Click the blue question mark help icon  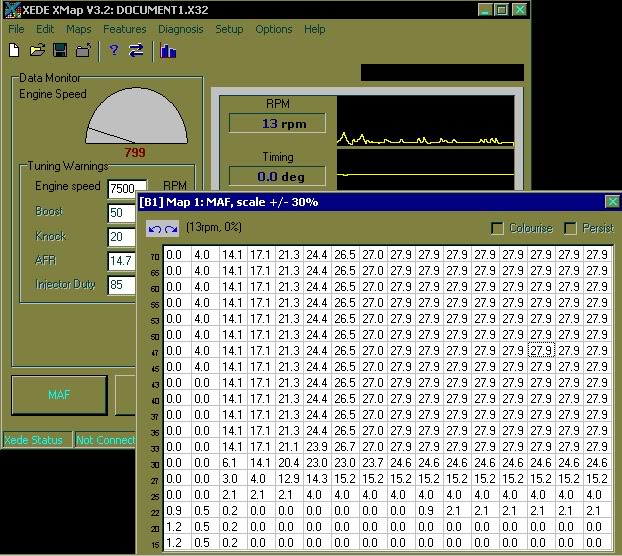coord(114,50)
